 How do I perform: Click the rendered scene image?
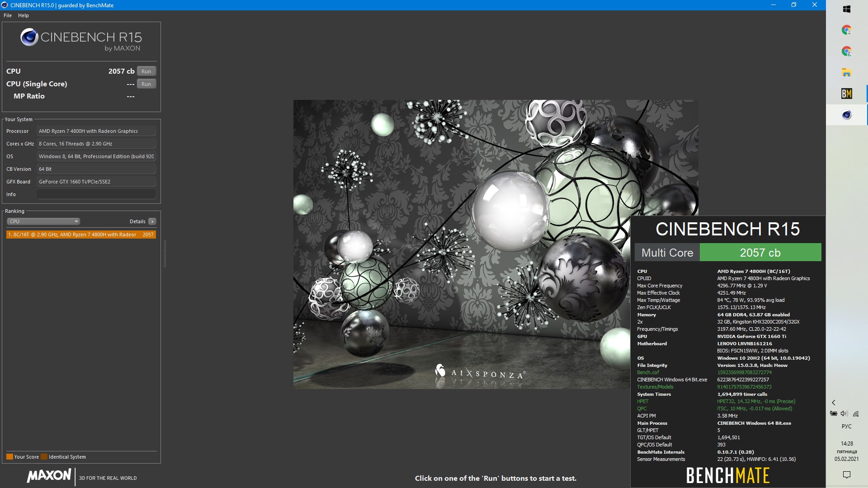pyautogui.click(x=495, y=244)
